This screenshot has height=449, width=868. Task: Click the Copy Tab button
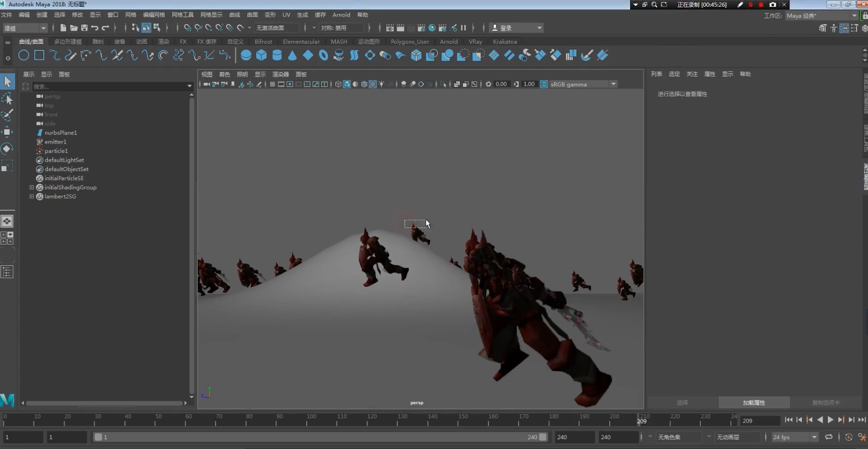click(826, 403)
